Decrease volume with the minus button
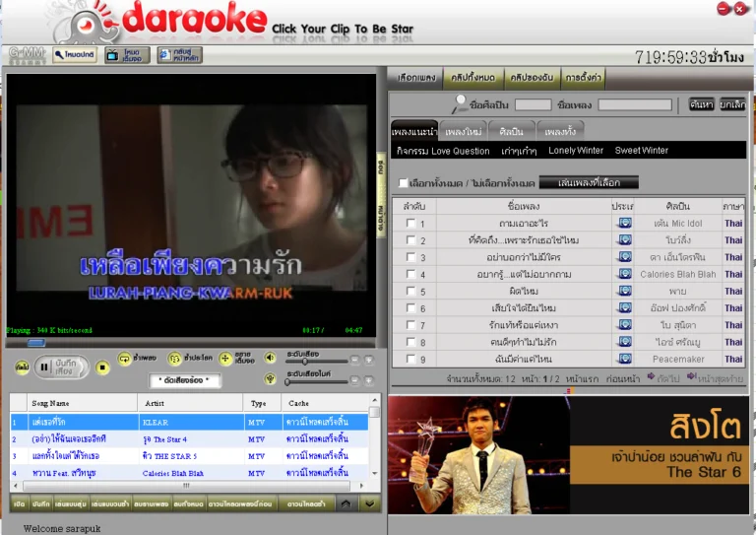Viewport: 756px width, 535px height. click(x=354, y=360)
